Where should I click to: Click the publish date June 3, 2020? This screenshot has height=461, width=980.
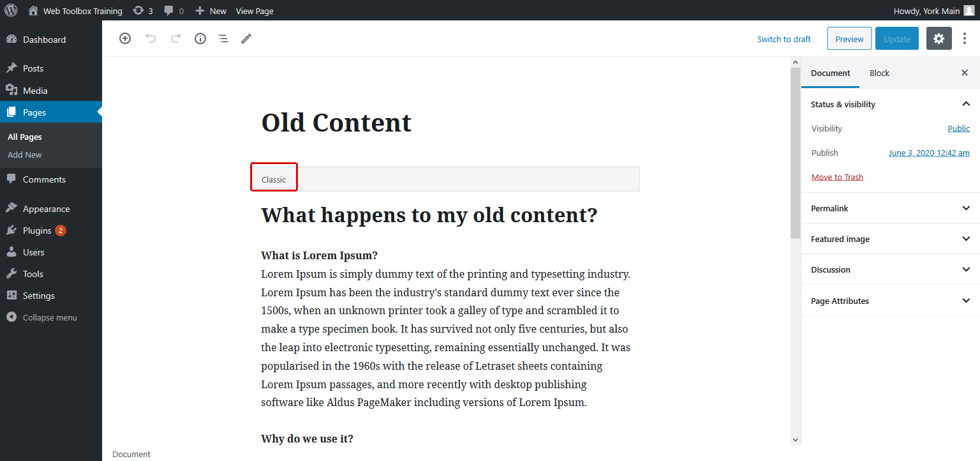(x=929, y=153)
